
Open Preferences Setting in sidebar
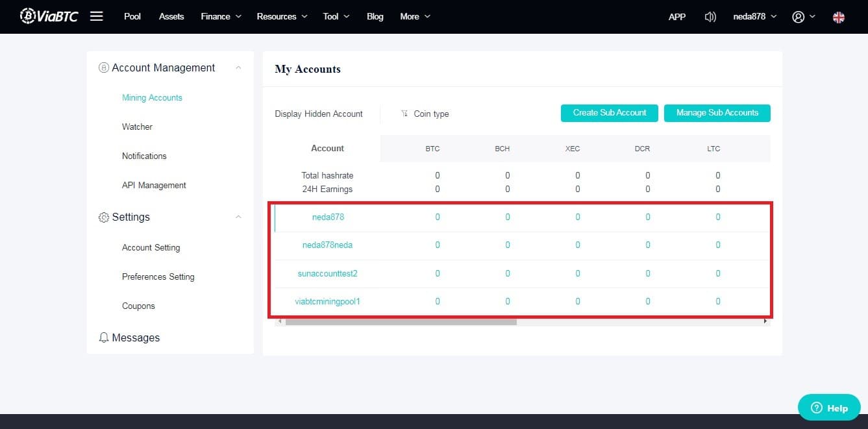point(158,276)
